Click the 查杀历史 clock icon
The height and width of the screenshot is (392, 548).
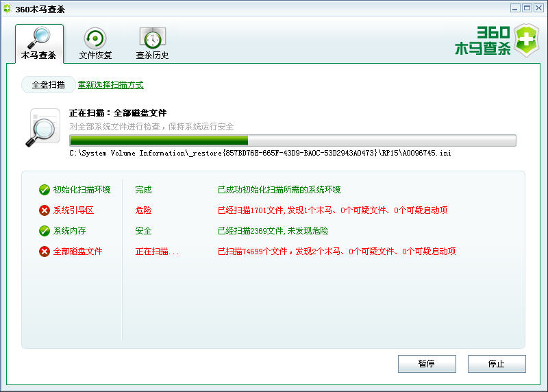coord(153,38)
